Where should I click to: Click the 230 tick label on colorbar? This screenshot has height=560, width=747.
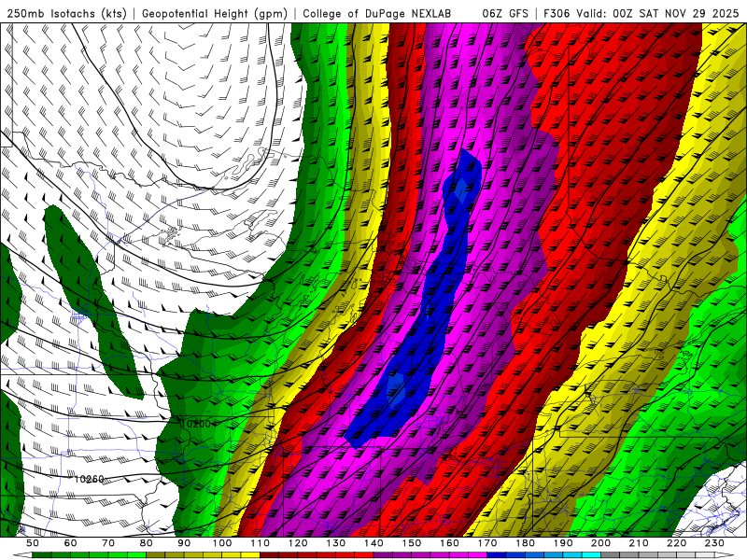pyautogui.click(x=714, y=543)
